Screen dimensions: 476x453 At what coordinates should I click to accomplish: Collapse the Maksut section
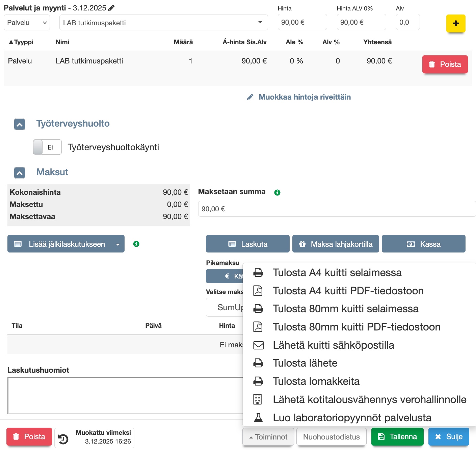click(20, 173)
